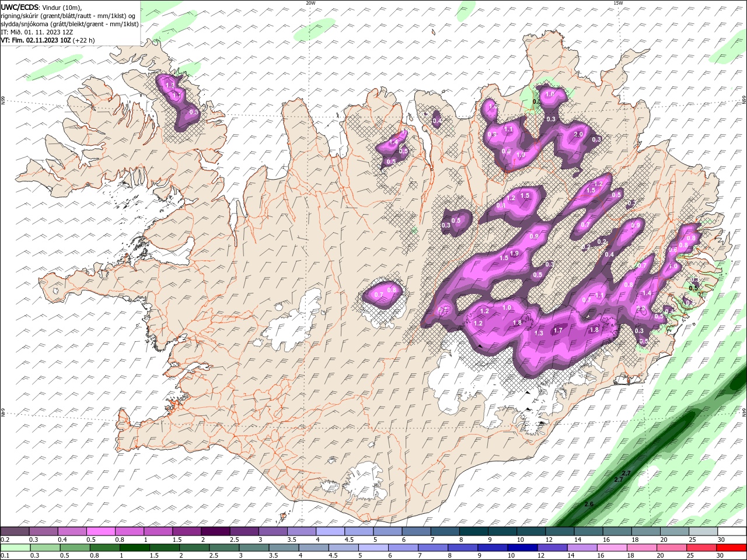Click the '1.7' snowfall value on the map
The height and width of the screenshot is (560, 747).
click(558, 330)
